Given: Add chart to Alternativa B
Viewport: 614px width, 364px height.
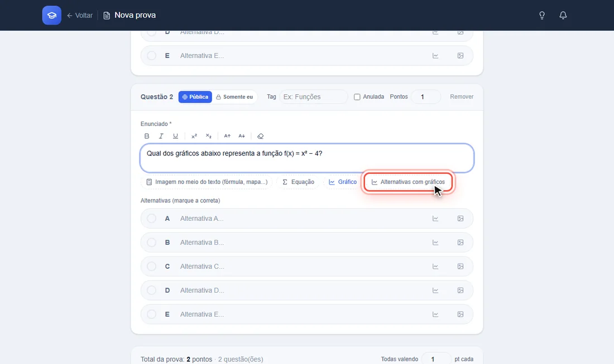Looking at the screenshot, I should 435,242.
